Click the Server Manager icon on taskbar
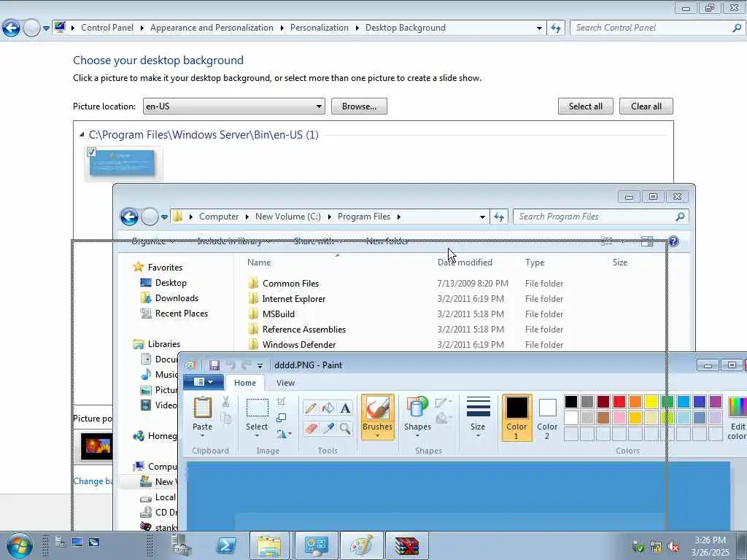 (182, 545)
